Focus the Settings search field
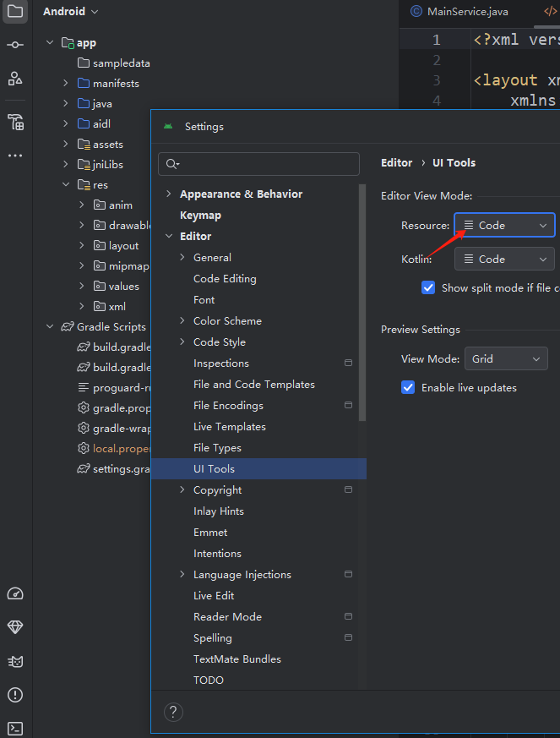Image resolution: width=560 pixels, height=738 pixels. pos(258,164)
